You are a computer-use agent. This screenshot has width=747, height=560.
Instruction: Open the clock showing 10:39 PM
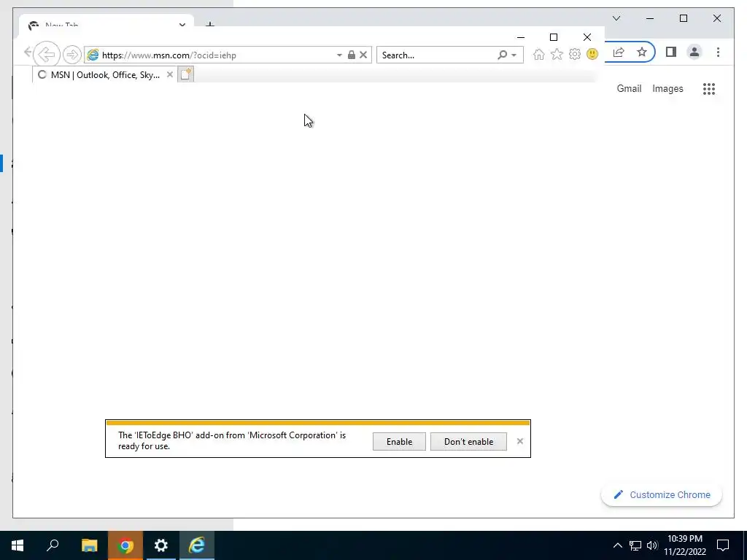click(x=684, y=545)
